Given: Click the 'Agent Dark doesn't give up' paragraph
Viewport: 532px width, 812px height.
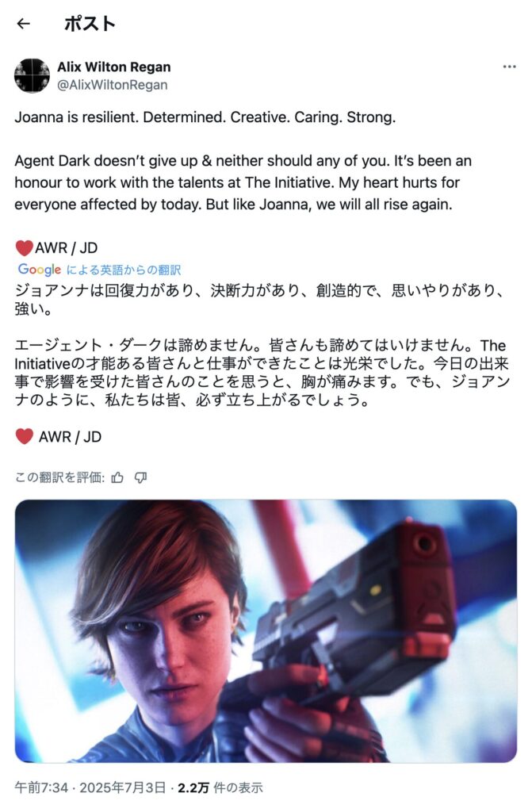Looking at the screenshot, I should click(243, 182).
